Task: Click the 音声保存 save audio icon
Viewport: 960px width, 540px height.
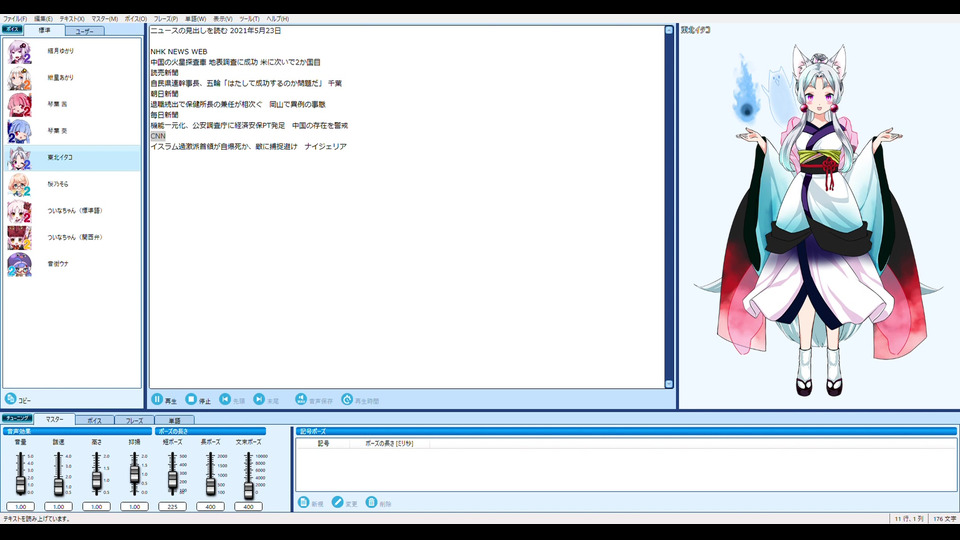Action: [301, 399]
